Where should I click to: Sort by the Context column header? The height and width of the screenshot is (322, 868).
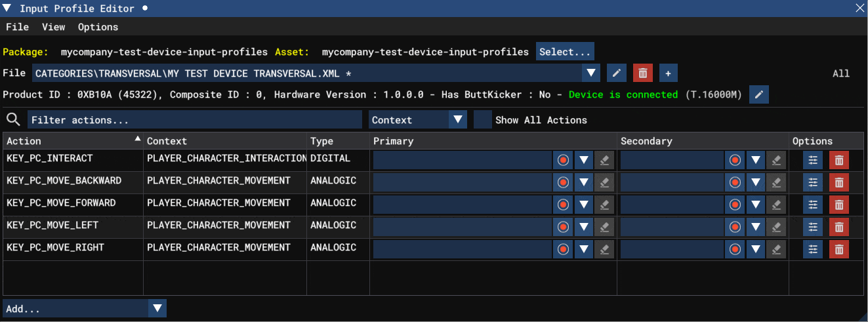coord(225,140)
